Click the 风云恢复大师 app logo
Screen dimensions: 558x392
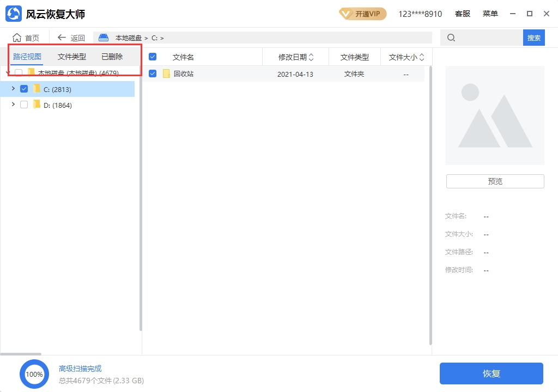pyautogui.click(x=14, y=14)
